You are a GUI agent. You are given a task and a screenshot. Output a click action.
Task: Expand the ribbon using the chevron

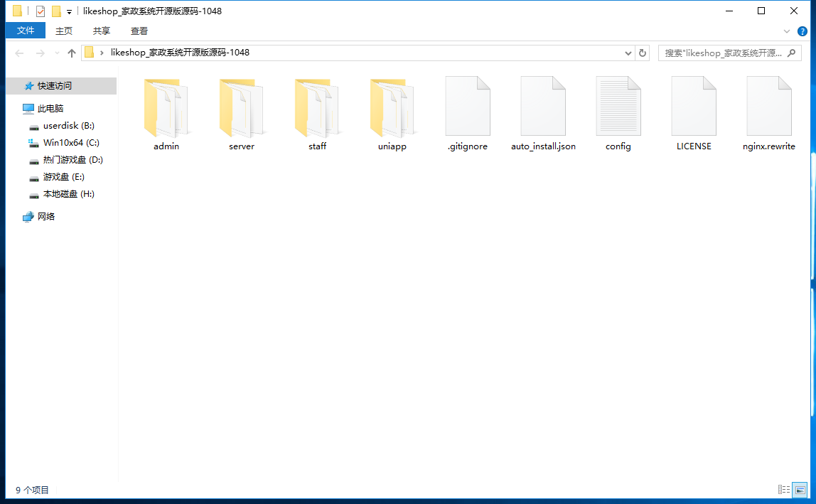click(x=787, y=31)
